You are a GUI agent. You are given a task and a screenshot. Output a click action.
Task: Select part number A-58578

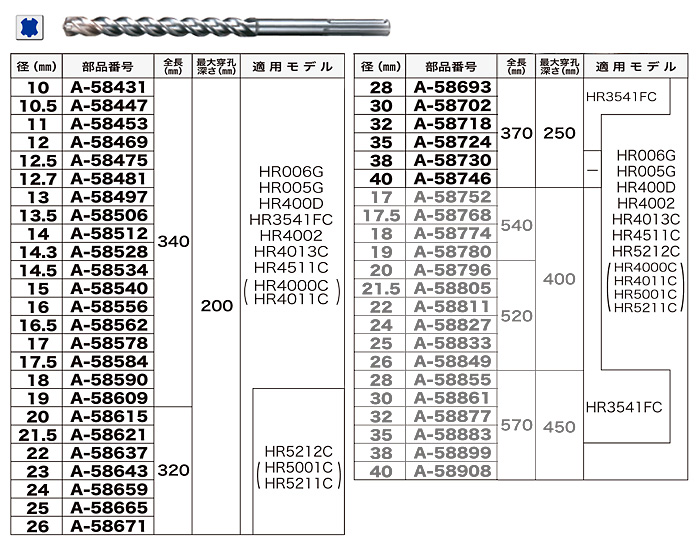(109, 343)
